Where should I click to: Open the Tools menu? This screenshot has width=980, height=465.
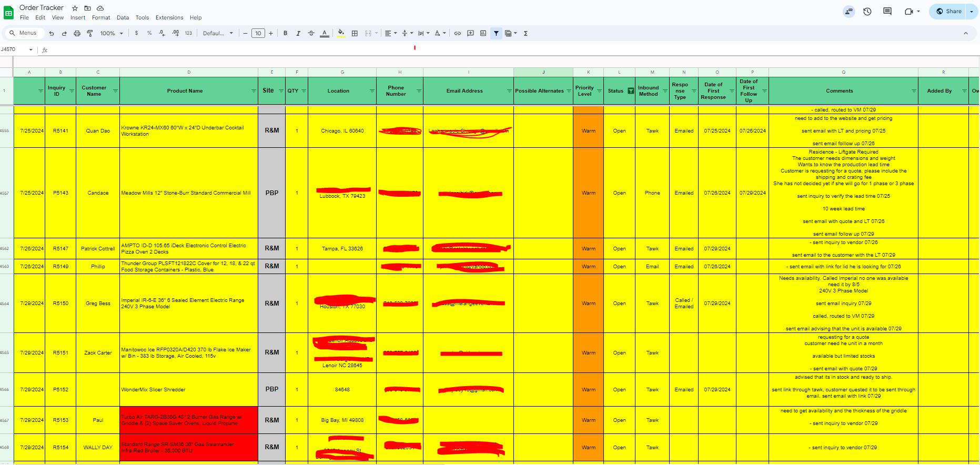[142, 17]
